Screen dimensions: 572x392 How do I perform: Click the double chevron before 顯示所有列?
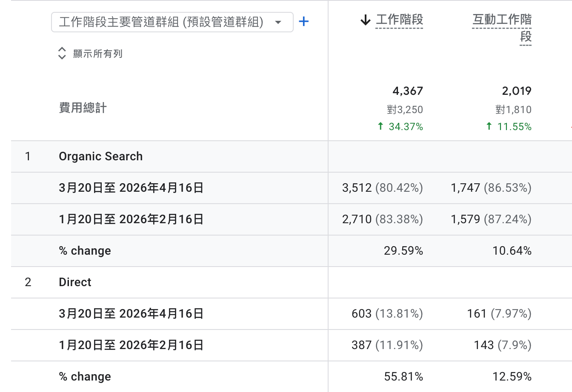pyautogui.click(x=62, y=53)
